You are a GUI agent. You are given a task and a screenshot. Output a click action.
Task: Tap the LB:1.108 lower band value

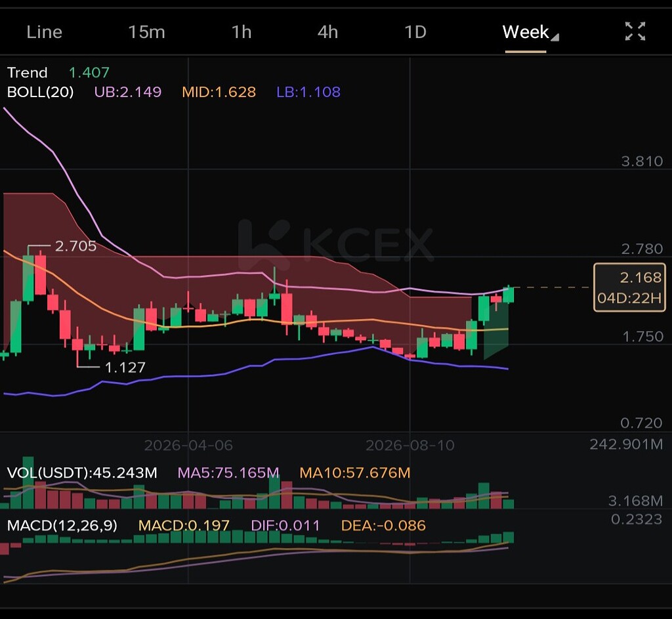[x=308, y=92]
